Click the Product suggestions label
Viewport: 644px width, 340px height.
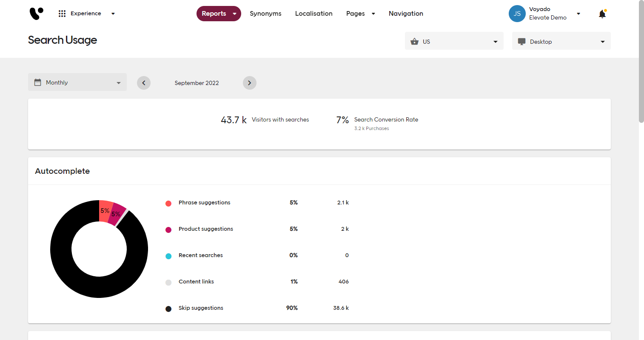click(x=206, y=229)
